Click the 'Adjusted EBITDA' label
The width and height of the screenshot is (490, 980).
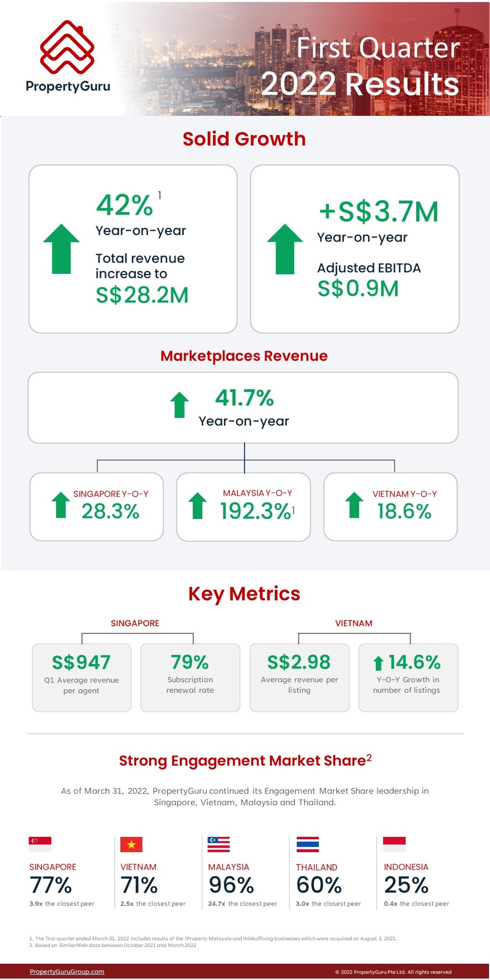pos(369,268)
